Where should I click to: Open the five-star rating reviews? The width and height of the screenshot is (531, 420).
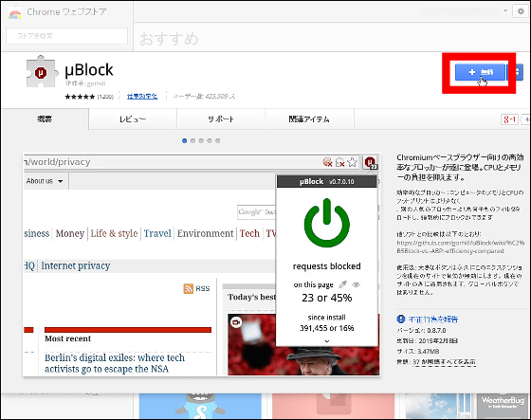pos(89,97)
